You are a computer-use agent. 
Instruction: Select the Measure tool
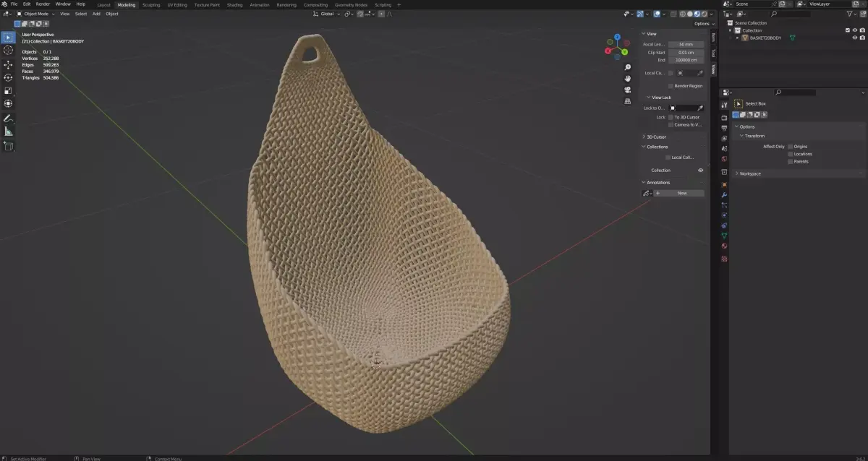coord(8,131)
